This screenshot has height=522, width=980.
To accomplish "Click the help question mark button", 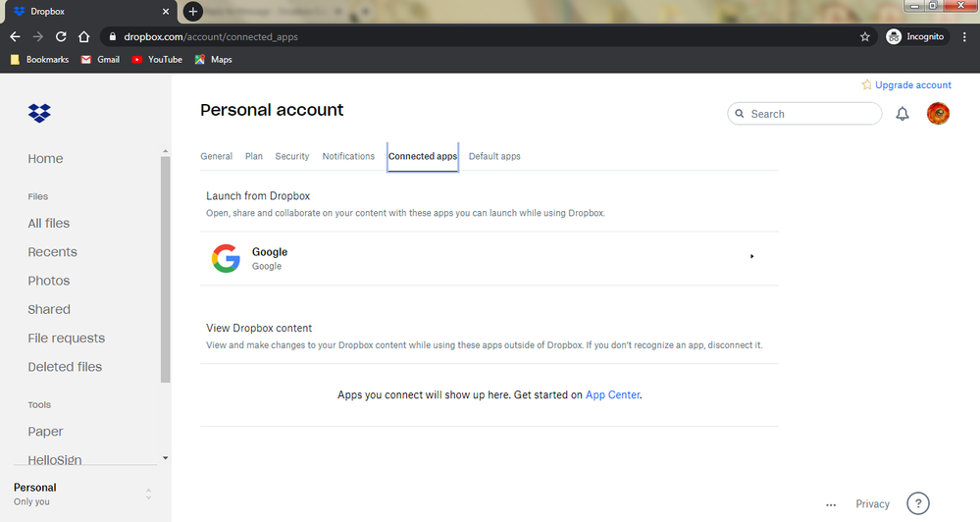I will click(x=917, y=503).
